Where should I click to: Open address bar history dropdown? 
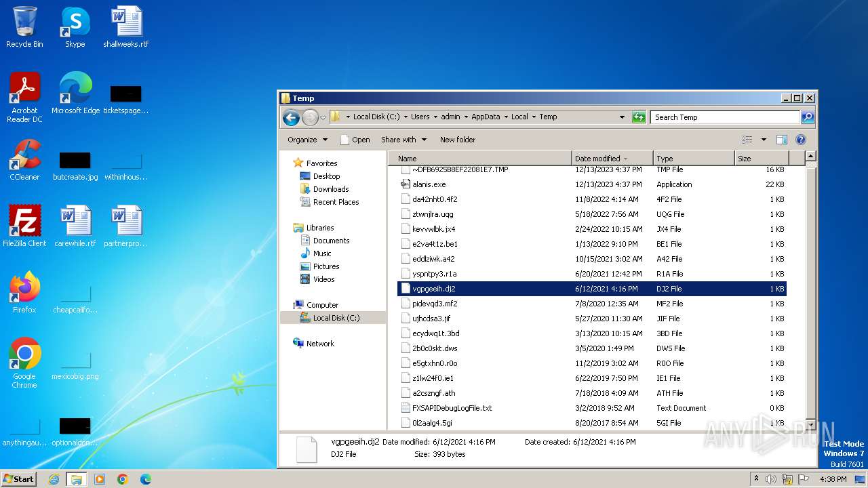622,117
